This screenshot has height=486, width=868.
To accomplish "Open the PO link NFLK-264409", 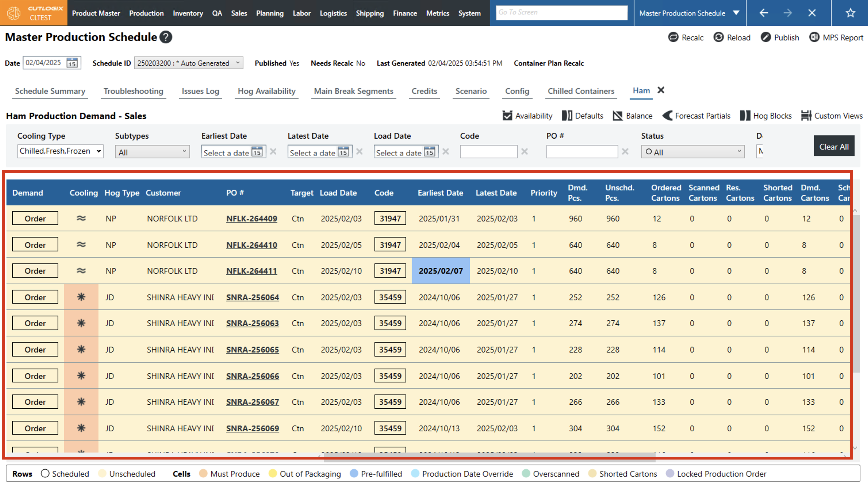I will pyautogui.click(x=251, y=218).
